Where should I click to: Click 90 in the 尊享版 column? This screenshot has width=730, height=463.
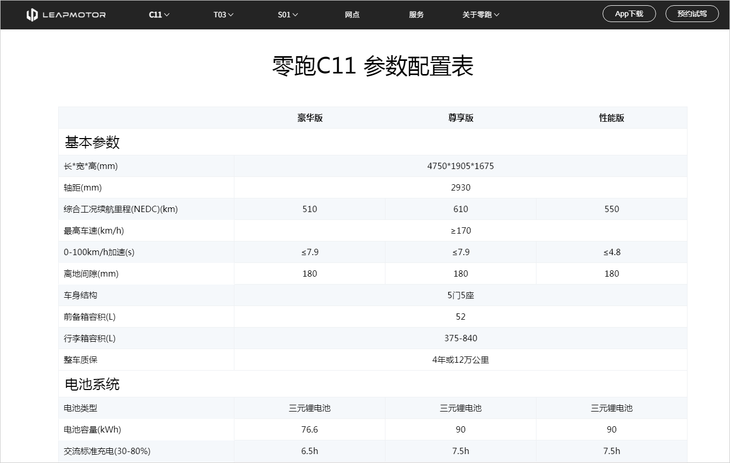click(x=460, y=429)
